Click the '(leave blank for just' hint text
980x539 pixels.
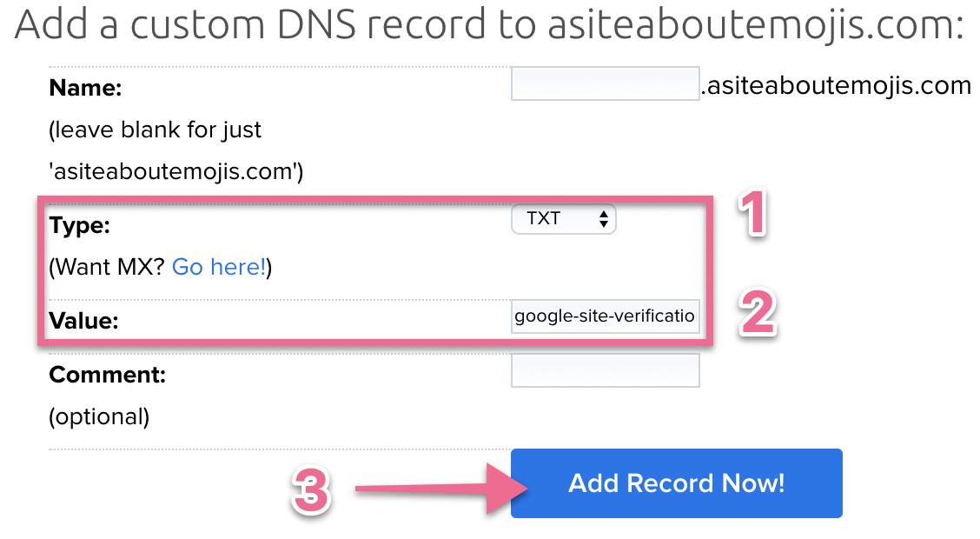click(156, 130)
